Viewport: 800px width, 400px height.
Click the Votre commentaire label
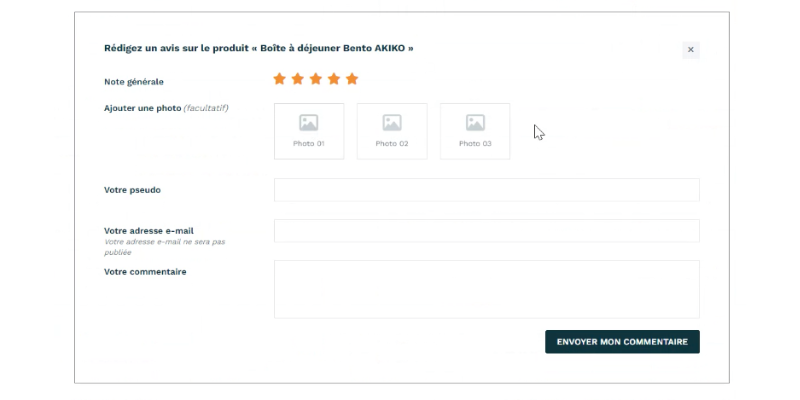145,272
